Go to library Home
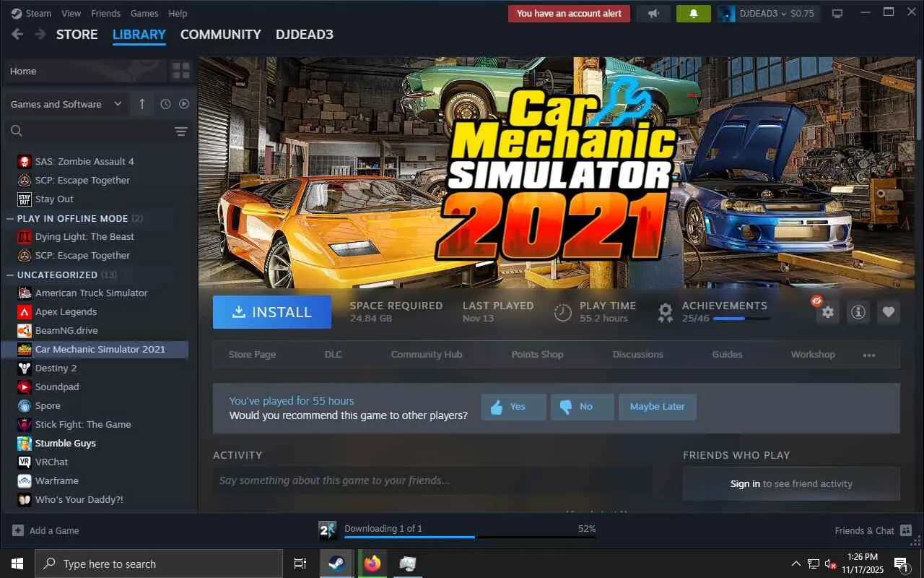Screen dimensions: 924x578 pyautogui.click(x=85, y=71)
